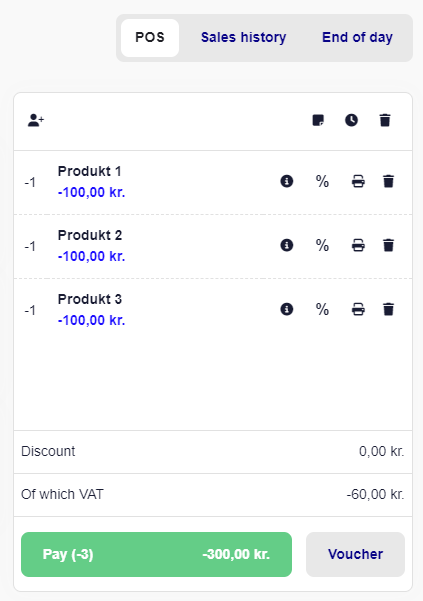This screenshot has height=601, width=423.
Task: Switch to the Sales history tab
Action: click(x=243, y=38)
